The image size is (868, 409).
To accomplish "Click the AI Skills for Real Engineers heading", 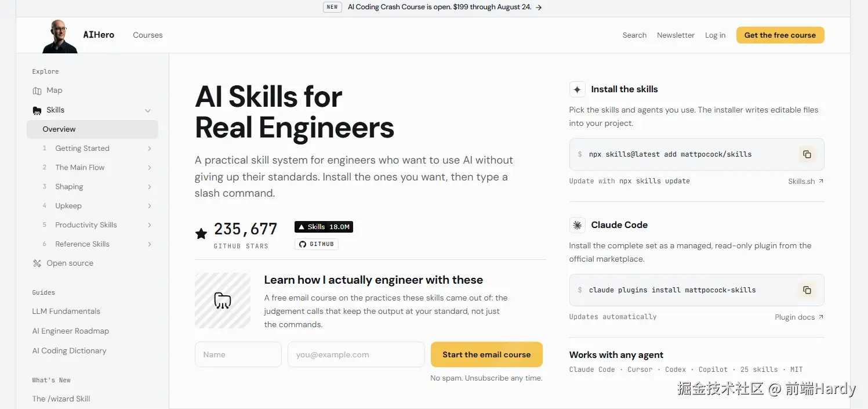I will click(x=295, y=113).
